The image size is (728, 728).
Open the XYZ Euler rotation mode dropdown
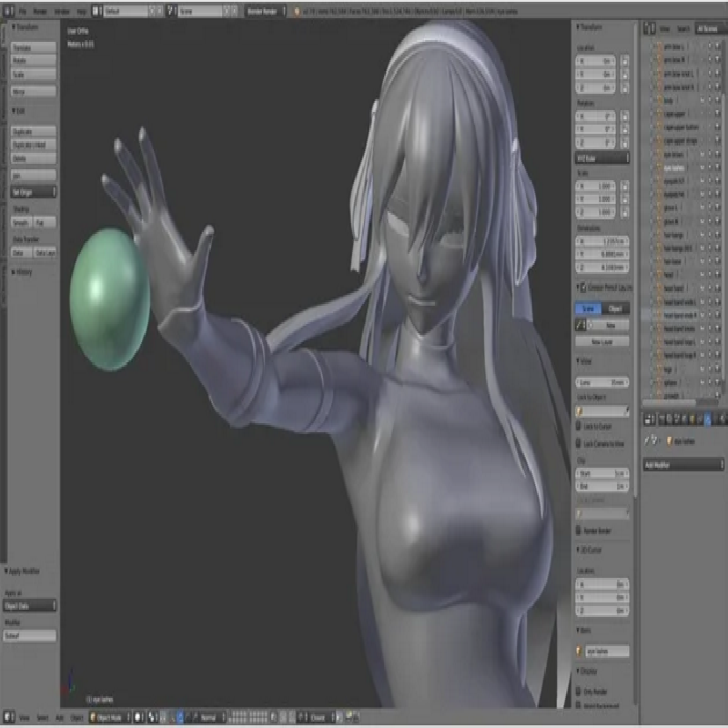[x=602, y=157]
